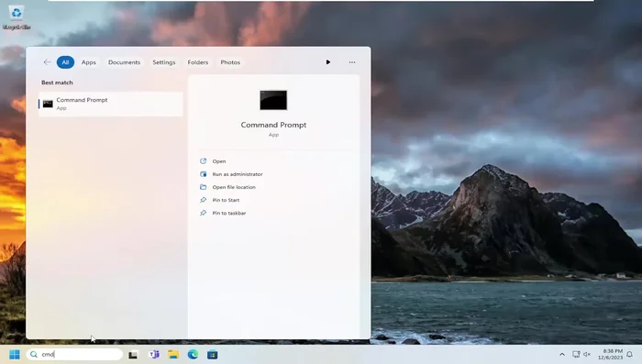This screenshot has width=642, height=364.
Task: Switch to the Settings filter tab
Action: [x=164, y=62]
